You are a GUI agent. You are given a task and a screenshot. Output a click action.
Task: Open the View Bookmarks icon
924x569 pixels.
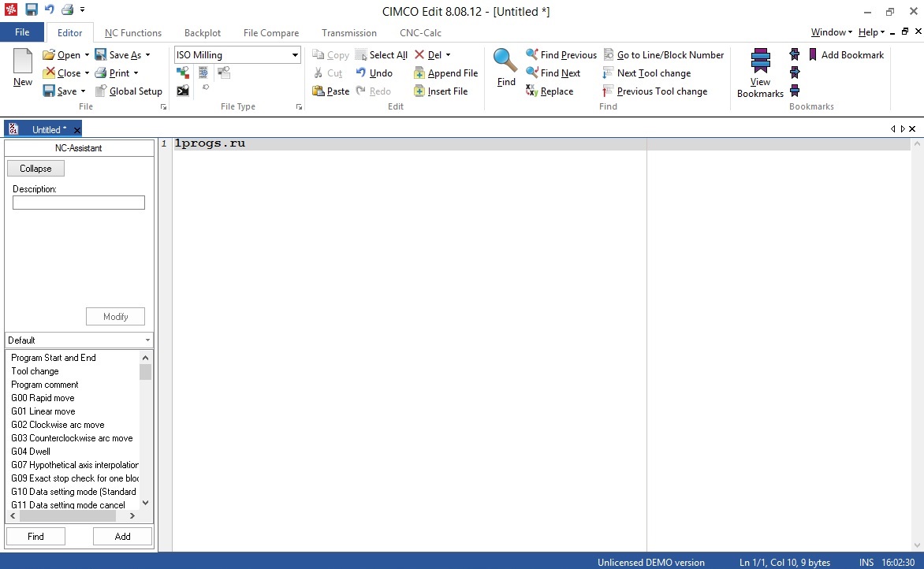point(760,61)
